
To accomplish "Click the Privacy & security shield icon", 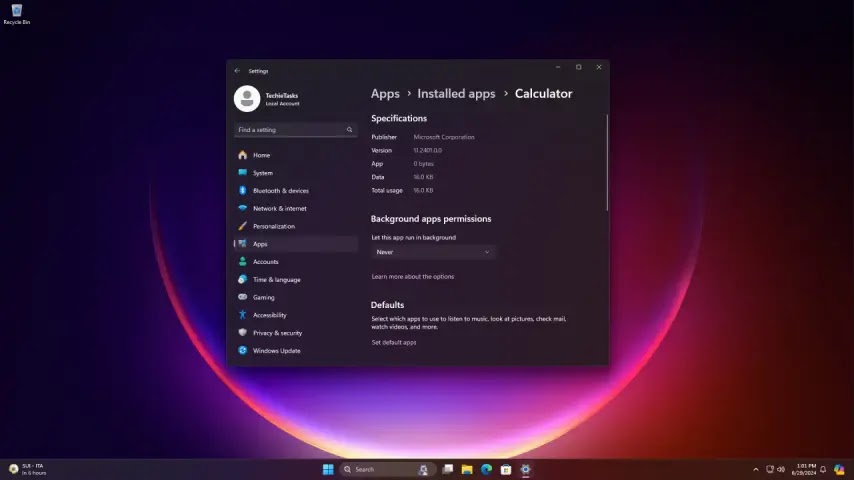I will [x=242, y=332].
